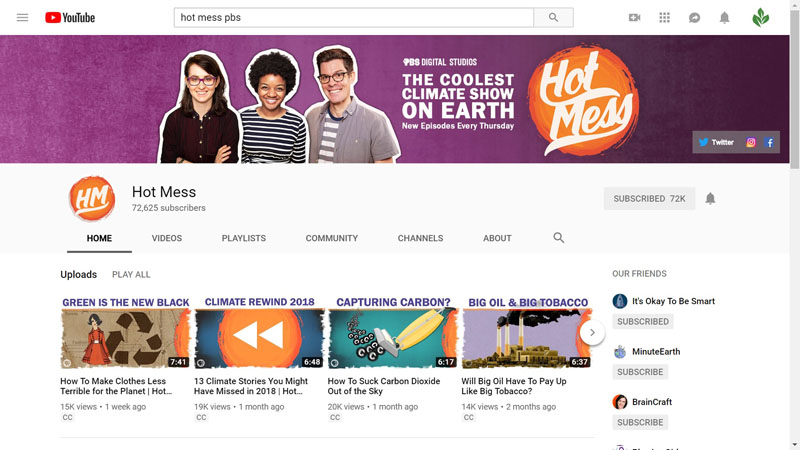Switch to the PLAYLISTS tab
This screenshot has width=800, height=450.
[243, 238]
